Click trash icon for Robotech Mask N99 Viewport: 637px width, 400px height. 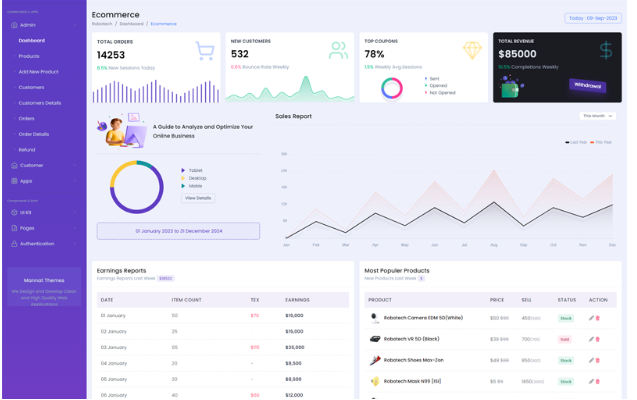(598, 381)
